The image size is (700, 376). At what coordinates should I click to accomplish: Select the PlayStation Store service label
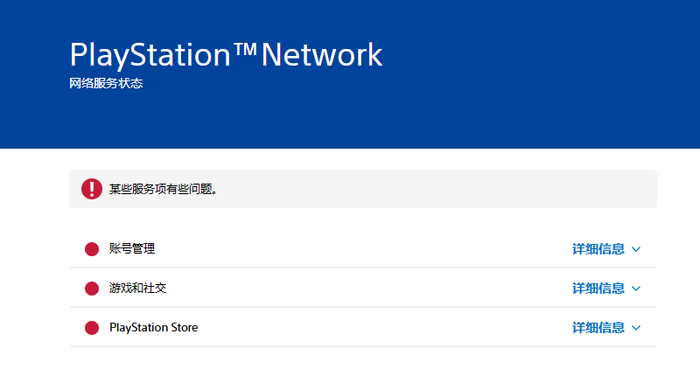pyautogui.click(x=154, y=327)
